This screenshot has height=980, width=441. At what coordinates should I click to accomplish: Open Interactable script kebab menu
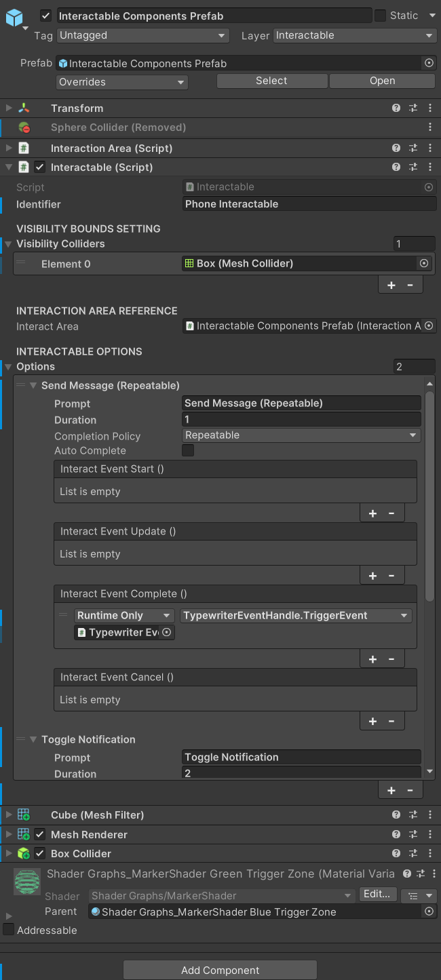[430, 167]
